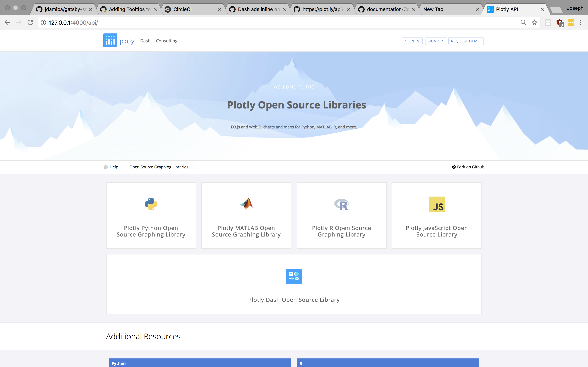The width and height of the screenshot is (588, 367).
Task: Open the Consulting navigation item
Action: tap(166, 41)
